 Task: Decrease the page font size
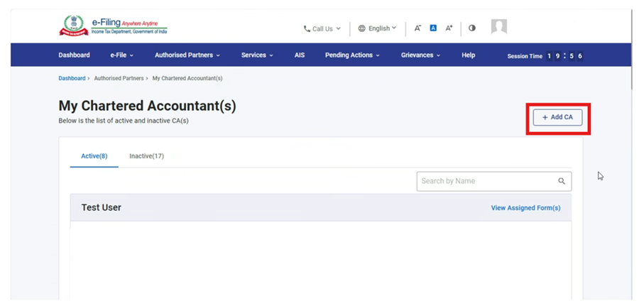pyautogui.click(x=417, y=28)
